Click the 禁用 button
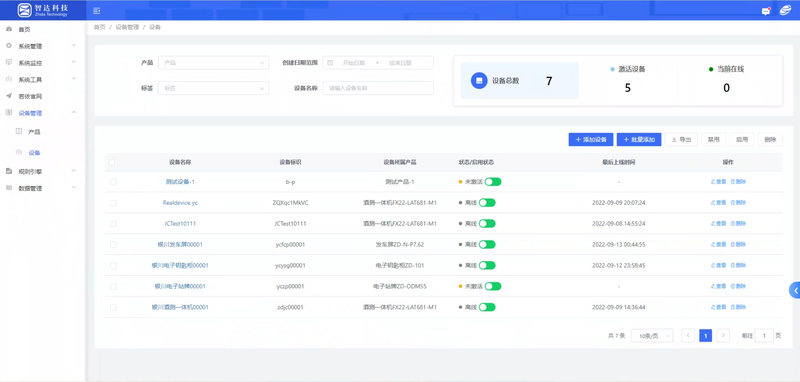The height and width of the screenshot is (382, 800). coord(714,139)
